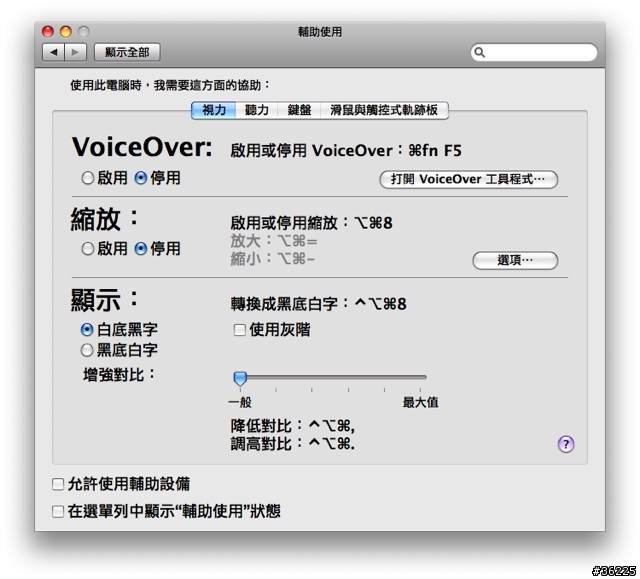Toggle the 使用灰階 checkbox
Image resolution: width=640 pixels, height=579 pixels.
(x=240, y=330)
